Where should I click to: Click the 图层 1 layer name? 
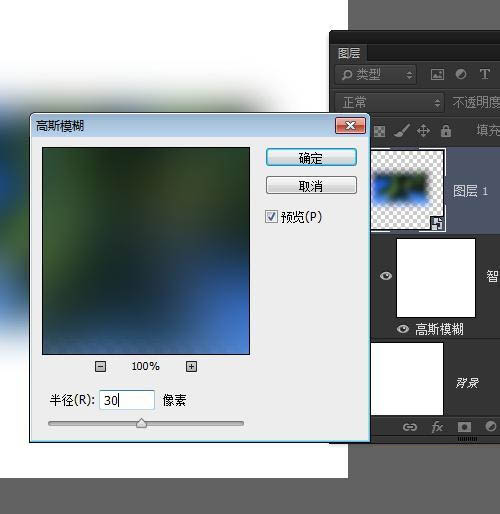coord(470,191)
